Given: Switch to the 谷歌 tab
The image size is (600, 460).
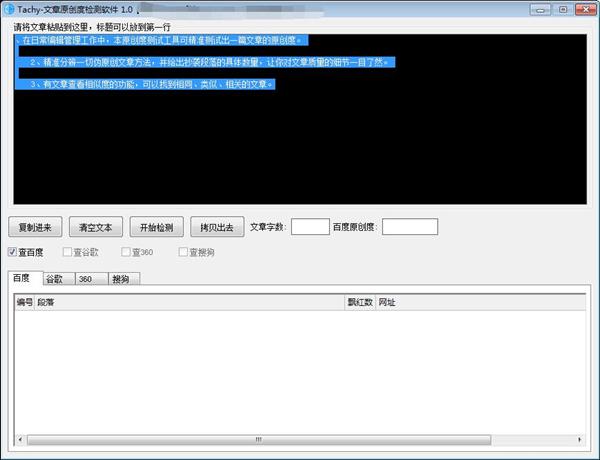Looking at the screenshot, I should [x=59, y=279].
